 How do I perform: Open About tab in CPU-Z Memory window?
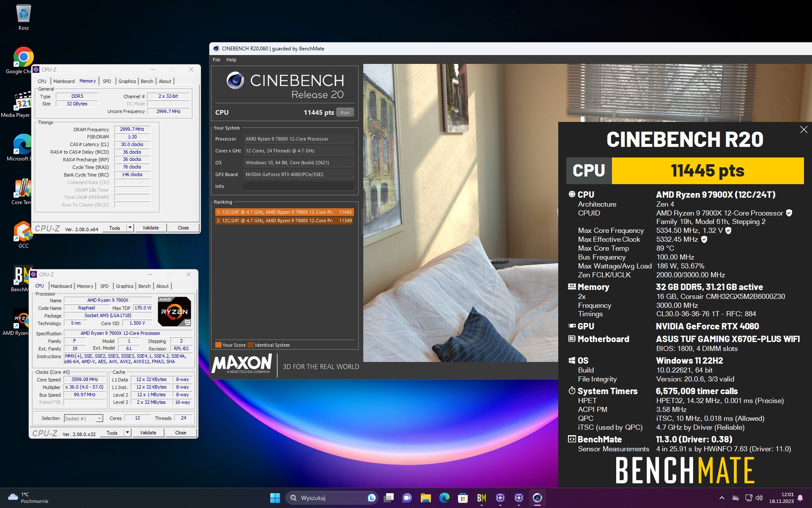tap(165, 81)
